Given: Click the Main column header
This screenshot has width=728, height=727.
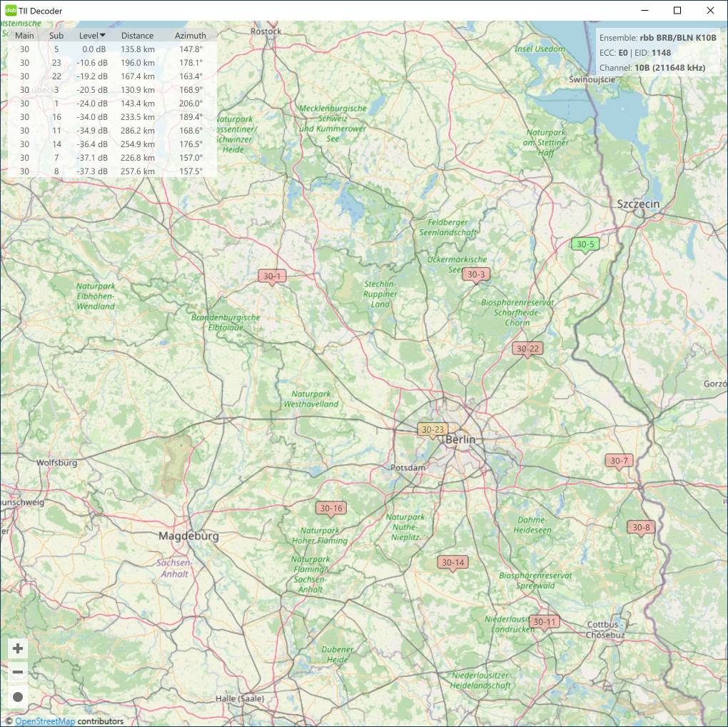Looking at the screenshot, I should (x=24, y=35).
